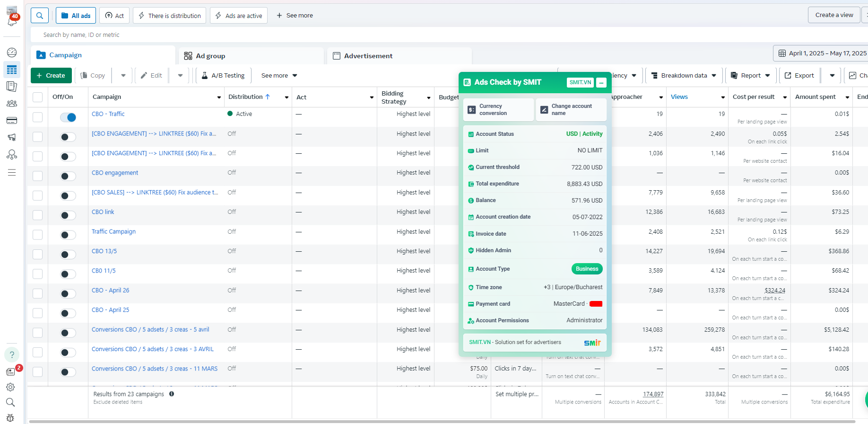
Task: Open the help question mark icon
Action: click(x=12, y=355)
